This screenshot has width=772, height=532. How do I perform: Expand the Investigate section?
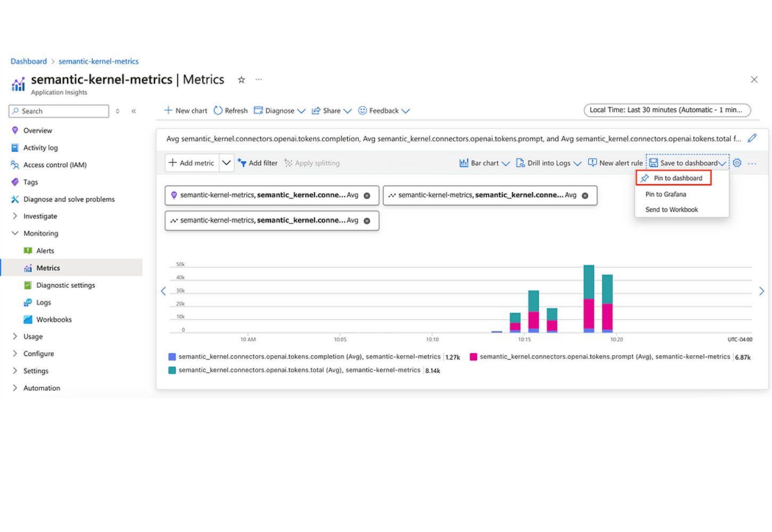tap(15, 216)
